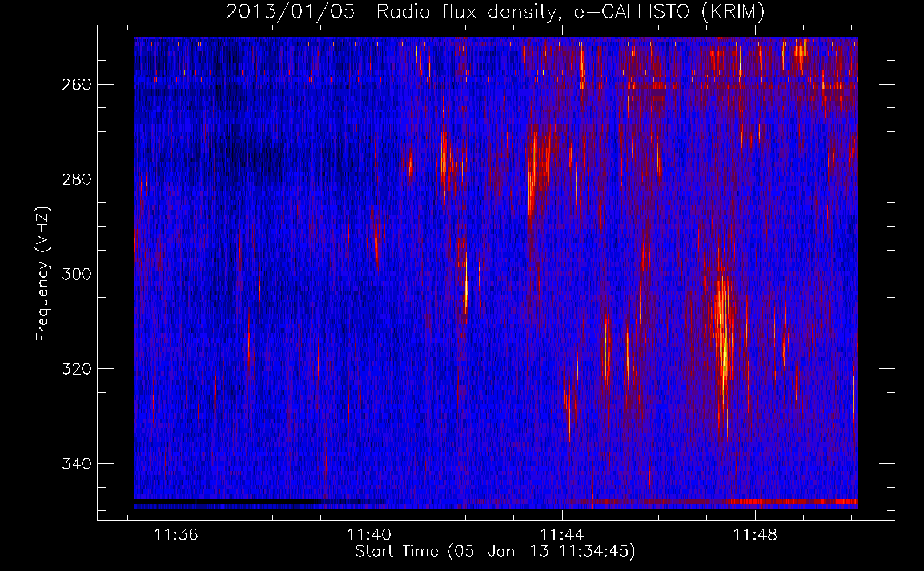Click the 11:36 time tick label
This screenshot has height=571, width=924.
coord(176,534)
